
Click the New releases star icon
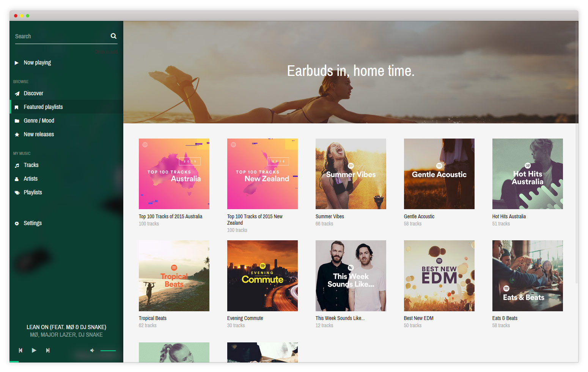pyautogui.click(x=17, y=135)
